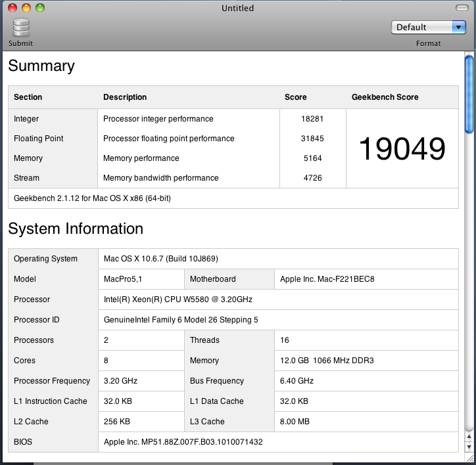Select the Stream score 4726
476x465 pixels.
pyautogui.click(x=313, y=178)
